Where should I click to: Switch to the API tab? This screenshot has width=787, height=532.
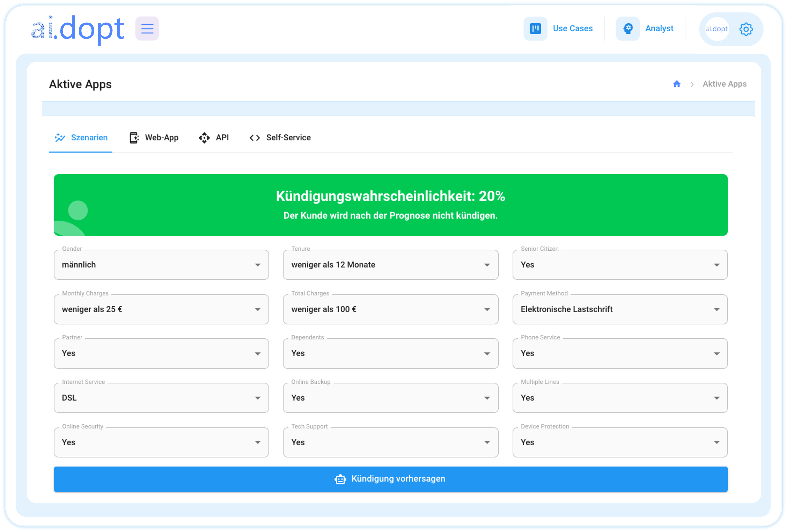pos(214,137)
